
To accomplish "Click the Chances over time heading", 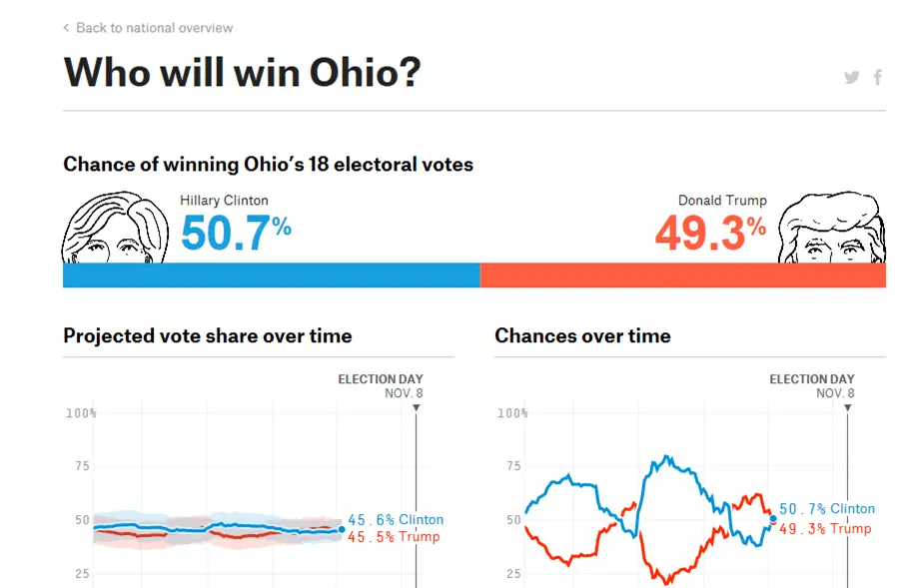I will point(582,336).
